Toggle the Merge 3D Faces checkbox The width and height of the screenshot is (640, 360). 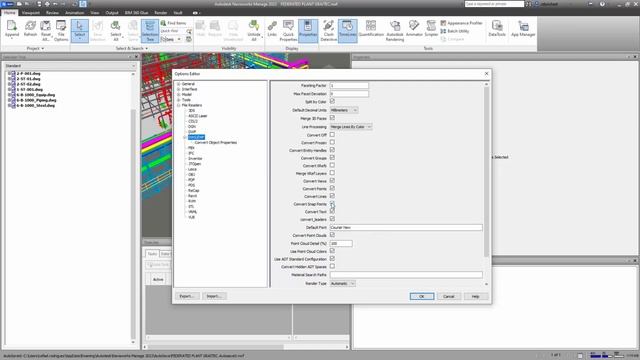332,118
